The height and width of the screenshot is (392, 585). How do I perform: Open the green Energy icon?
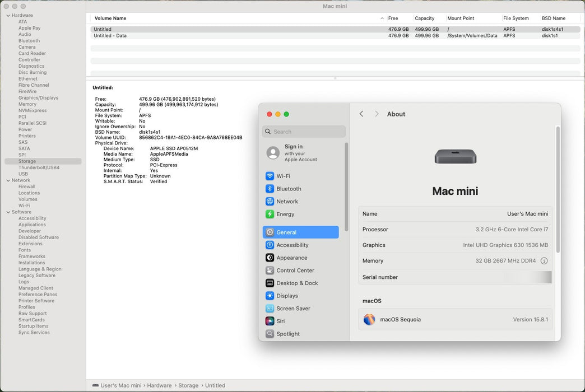pyautogui.click(x=270, y=214)
